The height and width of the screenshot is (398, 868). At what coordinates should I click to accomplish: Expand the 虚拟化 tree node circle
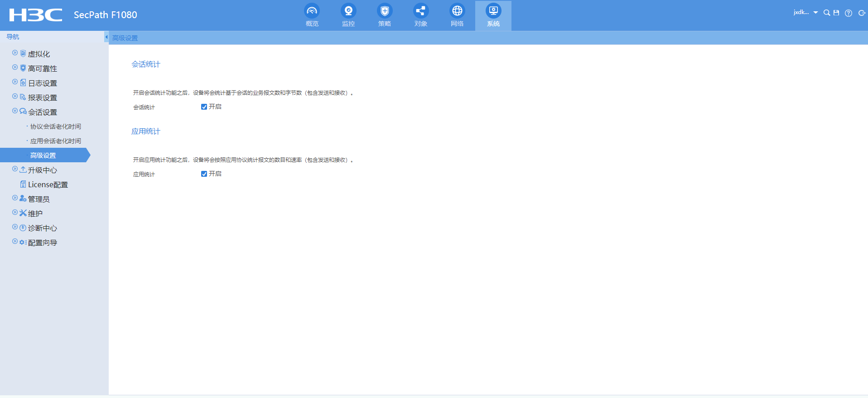(15, 53)
